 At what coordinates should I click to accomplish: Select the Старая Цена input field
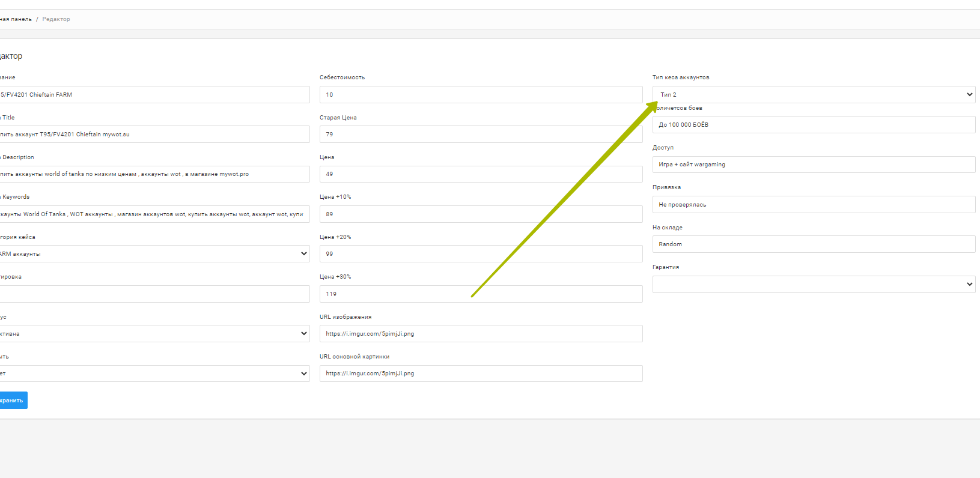pyautogui.click(x=481, y=134)
